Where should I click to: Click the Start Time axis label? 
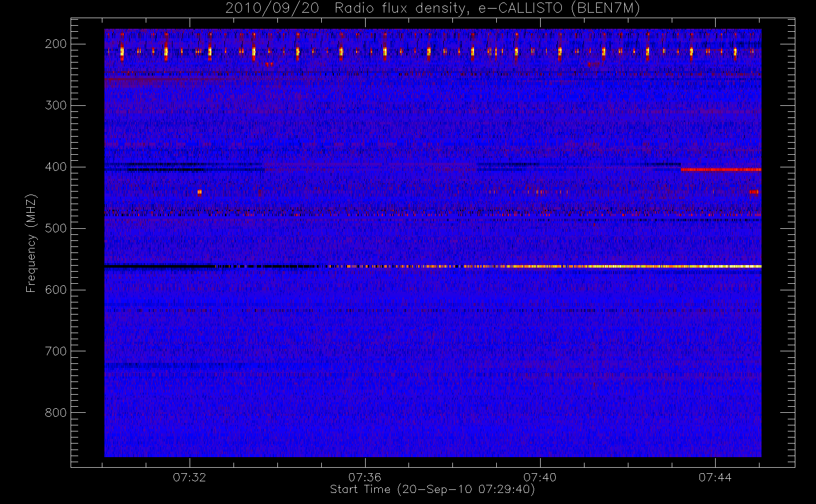(x=432, y=489)
